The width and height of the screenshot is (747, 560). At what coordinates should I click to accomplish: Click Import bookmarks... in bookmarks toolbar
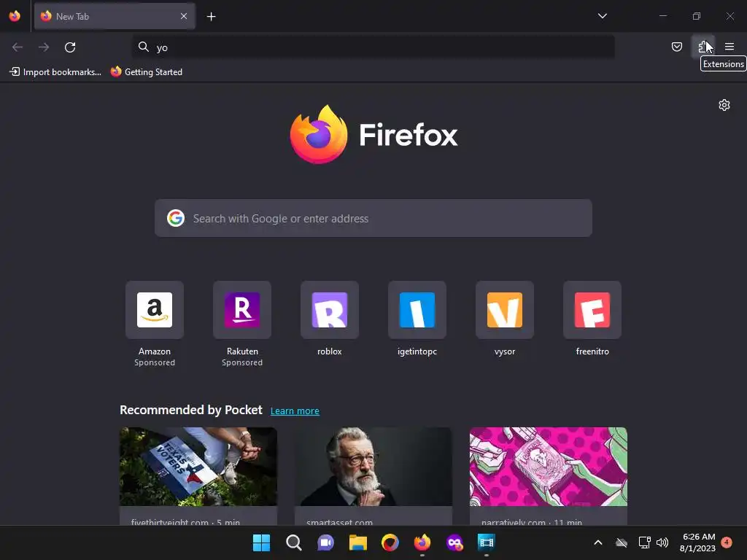pyautogui.click(x=55, y=72)
